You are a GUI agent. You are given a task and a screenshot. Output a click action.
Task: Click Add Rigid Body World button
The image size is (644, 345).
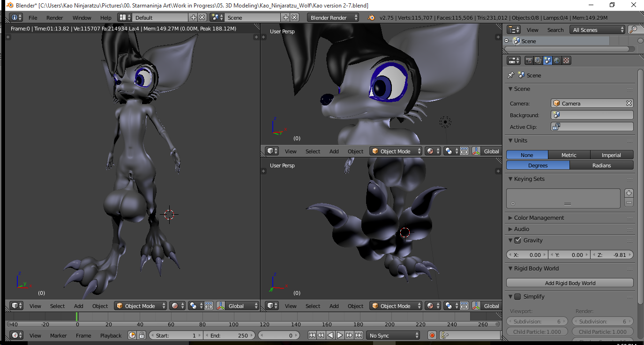click(570, 283)
